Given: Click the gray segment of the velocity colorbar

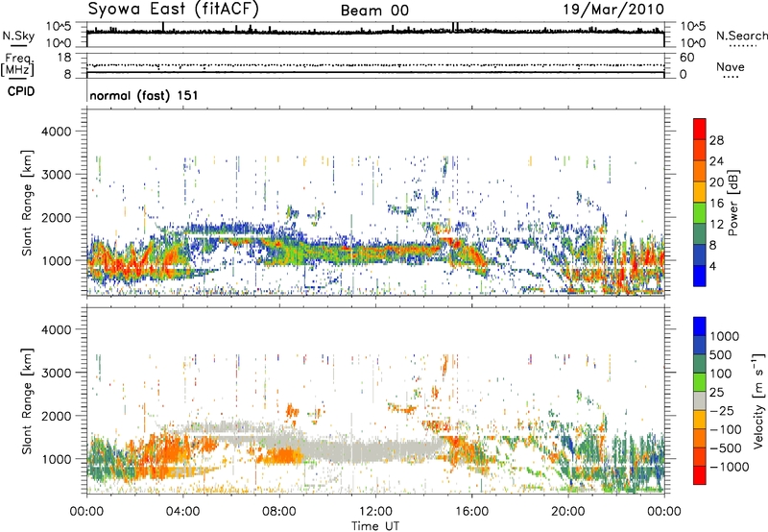Looking at the screenshot, I should coord(700,400).
